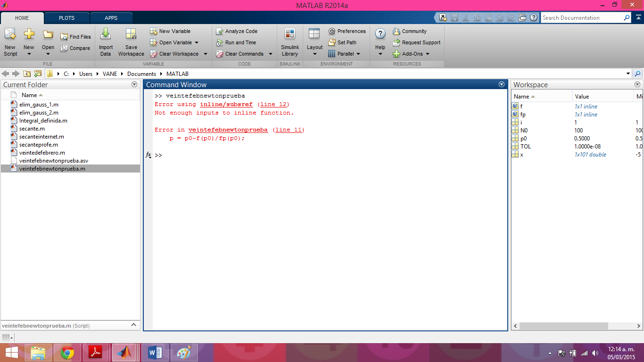Viewport: 644px width, 362px height.
Task: Click the Help toolbar icon in quick access
Action: pos(534,18)
